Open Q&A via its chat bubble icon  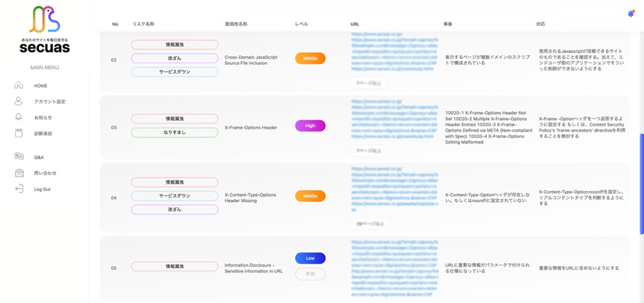[x=19, y=157]
